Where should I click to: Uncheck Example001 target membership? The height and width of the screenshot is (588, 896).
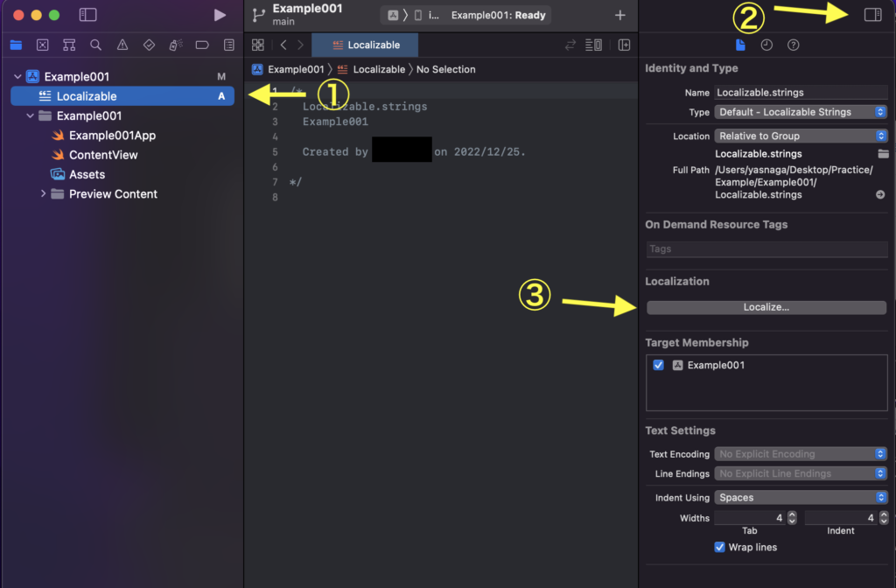659,365
